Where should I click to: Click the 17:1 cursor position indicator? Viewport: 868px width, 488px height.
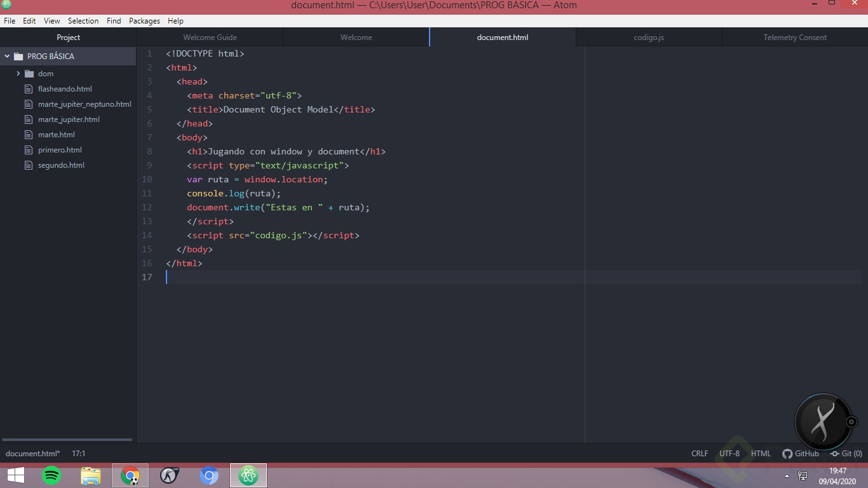pyautogui.click(x=79, y=454)
